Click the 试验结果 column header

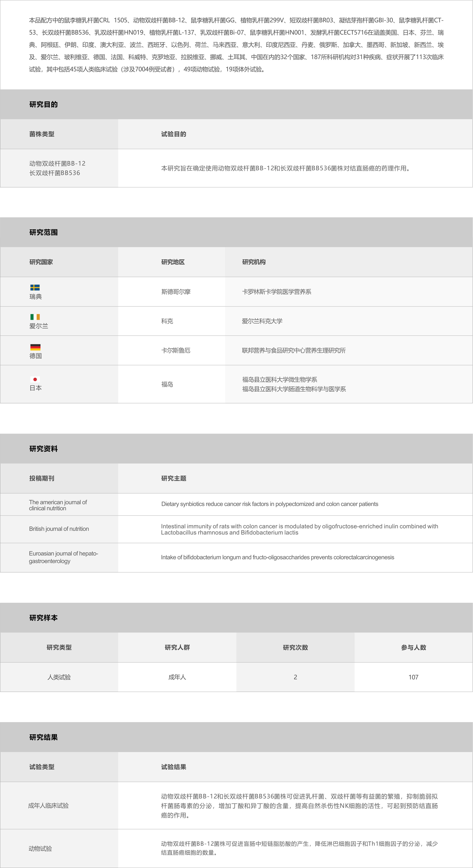(174, 767)
